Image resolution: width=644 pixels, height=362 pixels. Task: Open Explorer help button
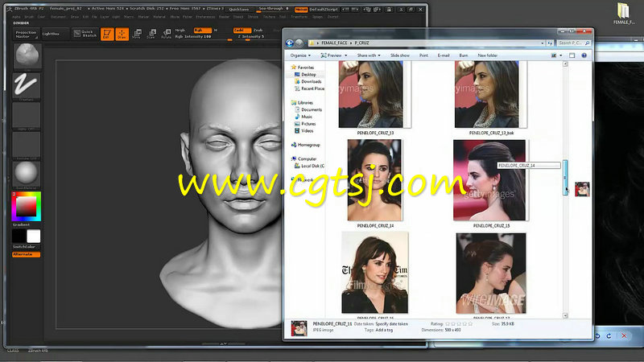coord(584,56)
